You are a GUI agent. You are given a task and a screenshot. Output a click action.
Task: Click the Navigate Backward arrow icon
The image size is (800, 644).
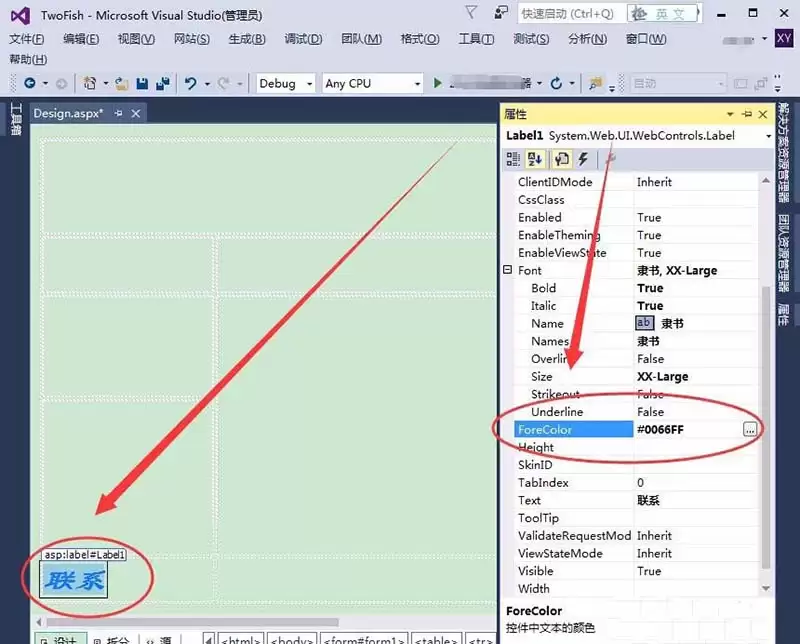[x=30, y=83]
